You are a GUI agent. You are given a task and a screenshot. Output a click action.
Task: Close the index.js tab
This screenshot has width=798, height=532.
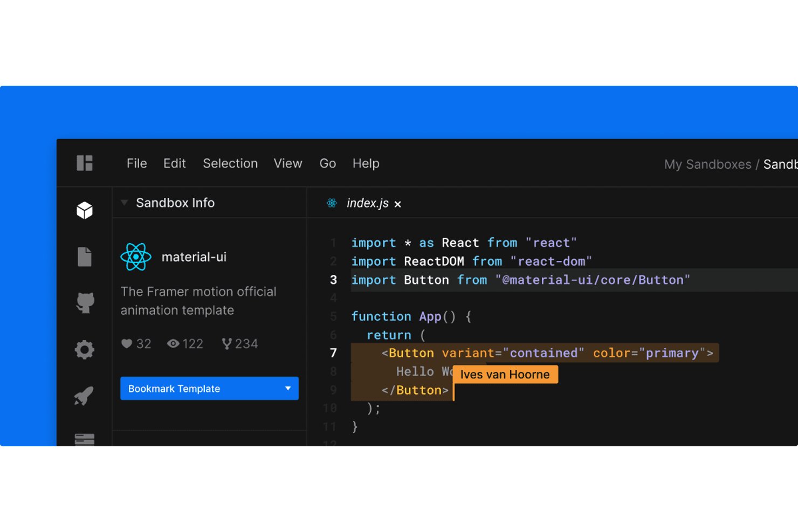[398, 204]
